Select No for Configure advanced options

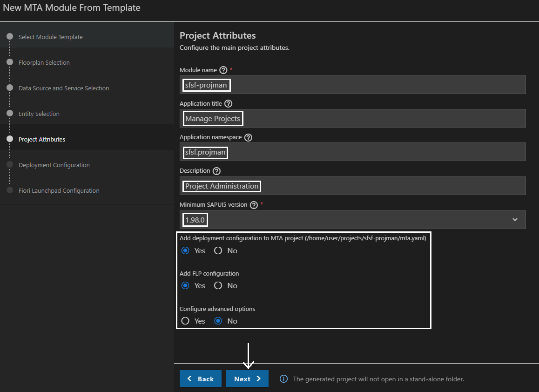pyautogui.click(x=218, y=321)
